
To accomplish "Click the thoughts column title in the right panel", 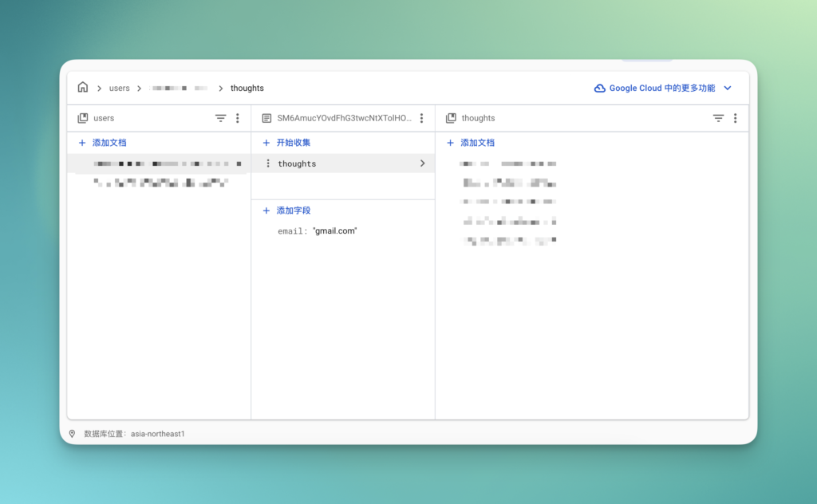I will coord(479,118).
